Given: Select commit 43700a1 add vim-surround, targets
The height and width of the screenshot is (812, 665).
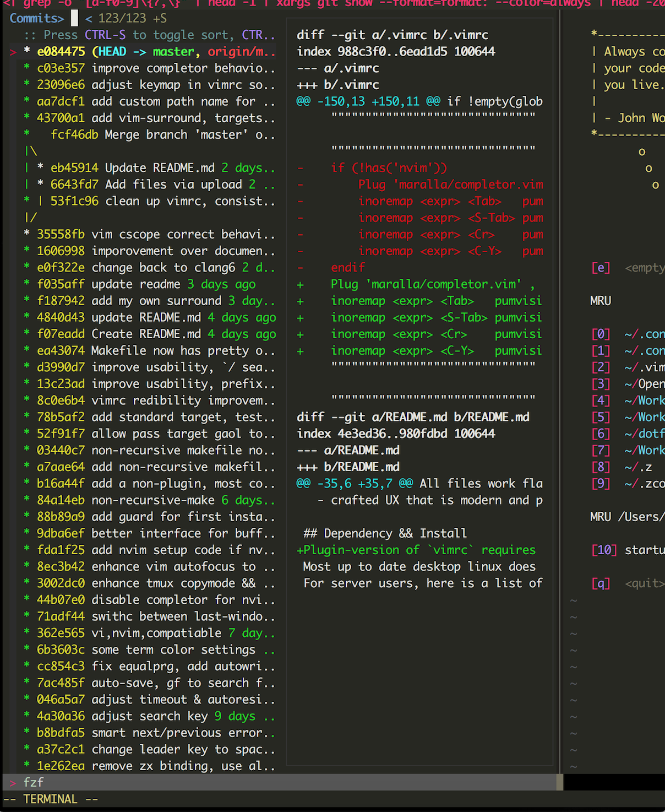Looking at the screenshot, I should pyautogui.click(x=149, y=118).
